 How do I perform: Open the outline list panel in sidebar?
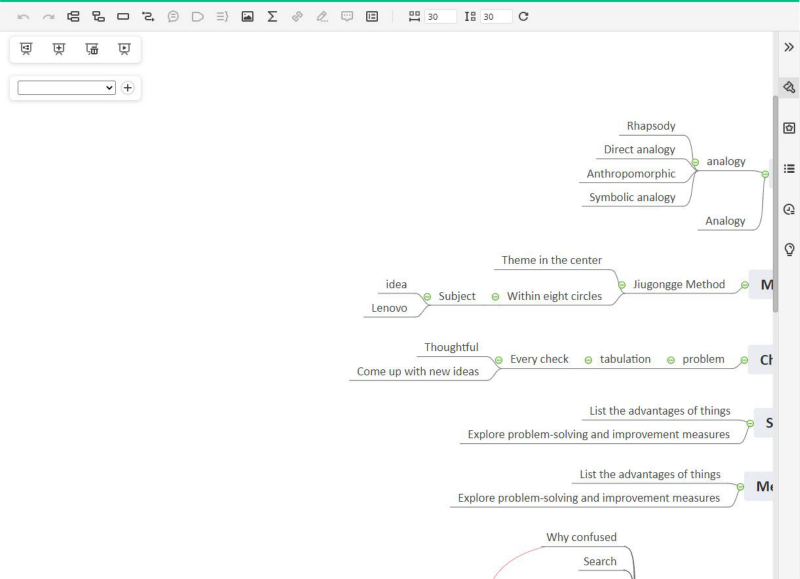pos(789,169)
